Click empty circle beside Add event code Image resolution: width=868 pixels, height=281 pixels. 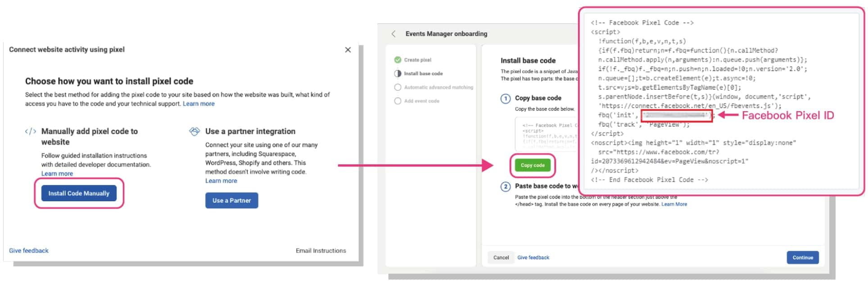[x=398, y=101]
